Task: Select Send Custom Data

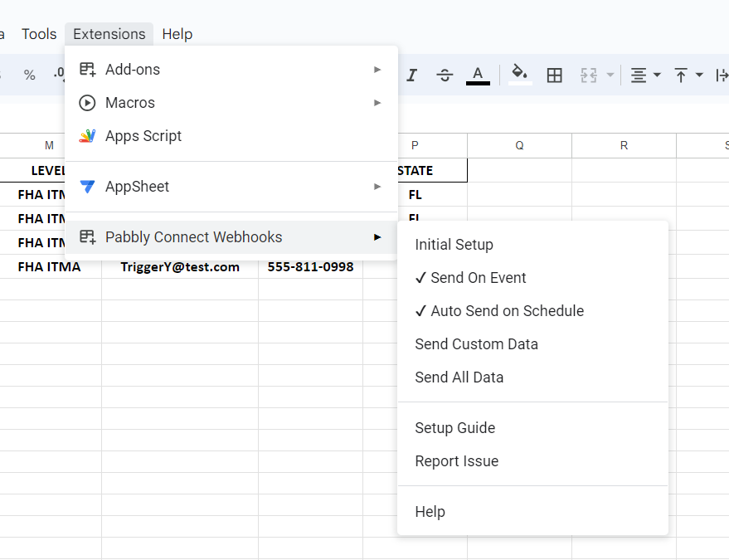Action: click(532, 344)
